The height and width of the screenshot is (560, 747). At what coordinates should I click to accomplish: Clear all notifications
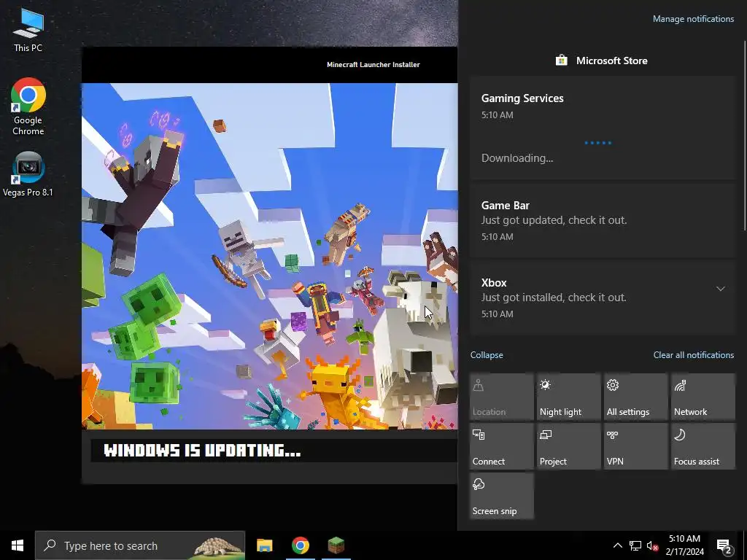coord(693,355)
